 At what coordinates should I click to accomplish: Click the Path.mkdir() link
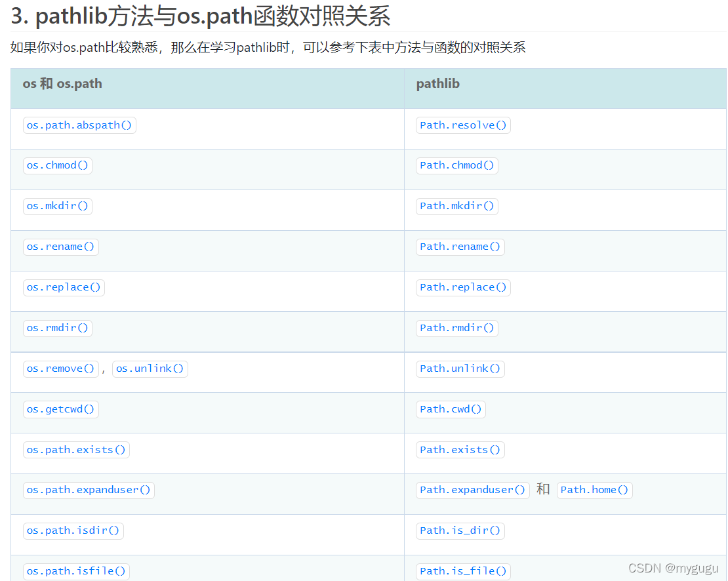(x=456, y=206)
